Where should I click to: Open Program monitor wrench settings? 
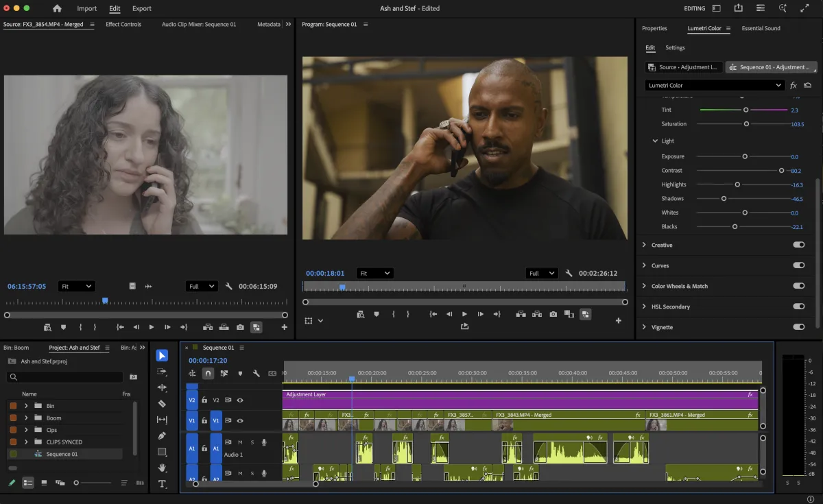569,273
